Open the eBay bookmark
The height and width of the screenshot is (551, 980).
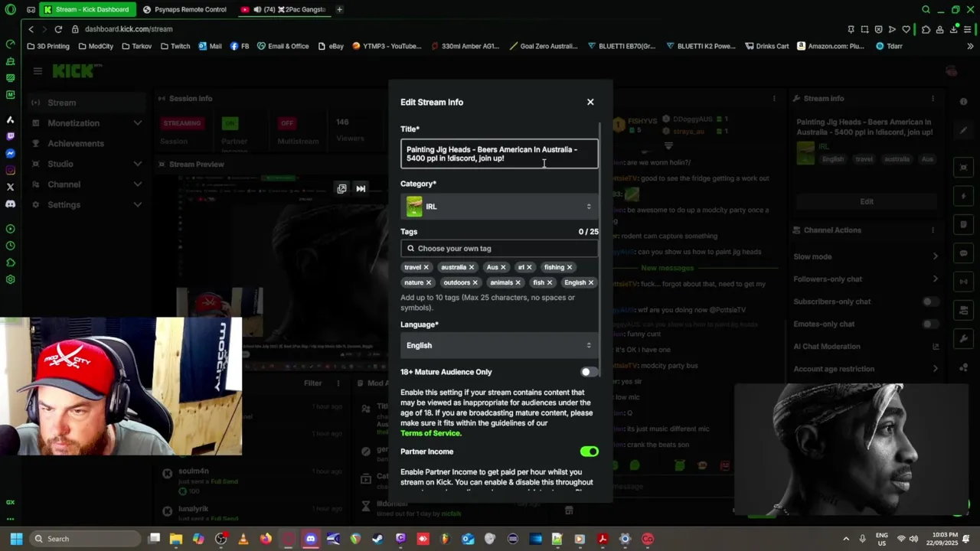(331, 46)
